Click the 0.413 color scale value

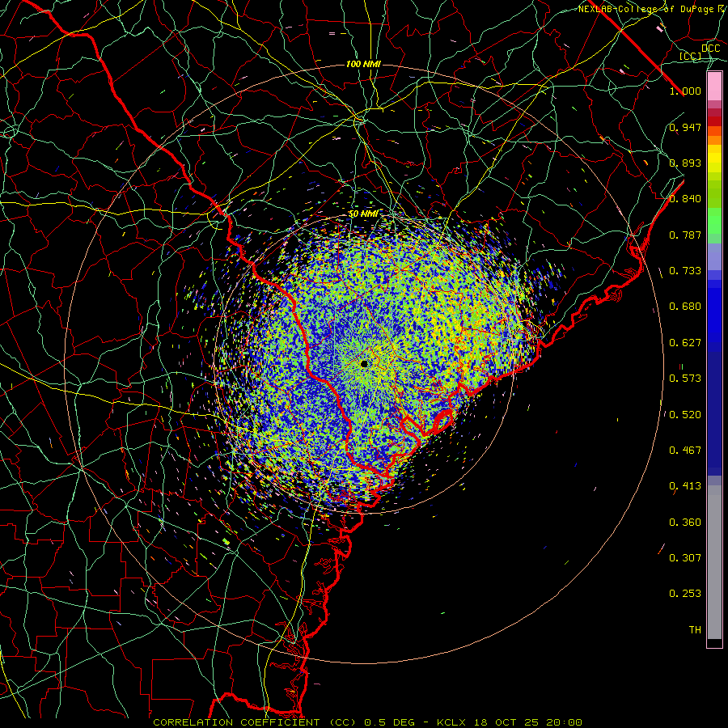pos(685,486)
